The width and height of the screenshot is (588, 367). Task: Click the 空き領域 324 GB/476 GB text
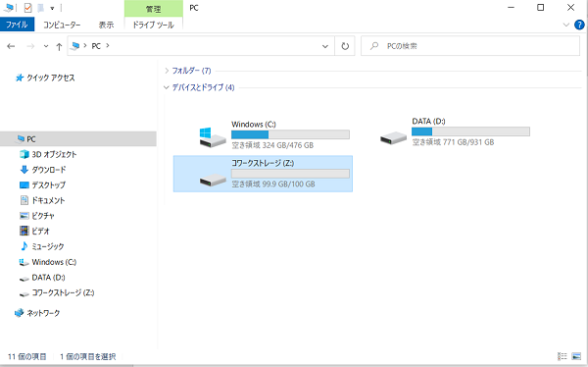point(272,145)
